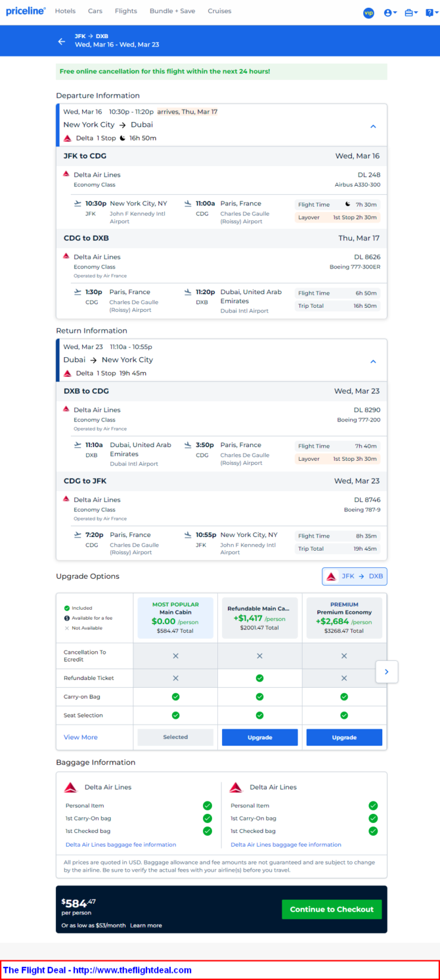Expand upgrade features with View More
Screen dimensions: 440x980
(81, 737)
